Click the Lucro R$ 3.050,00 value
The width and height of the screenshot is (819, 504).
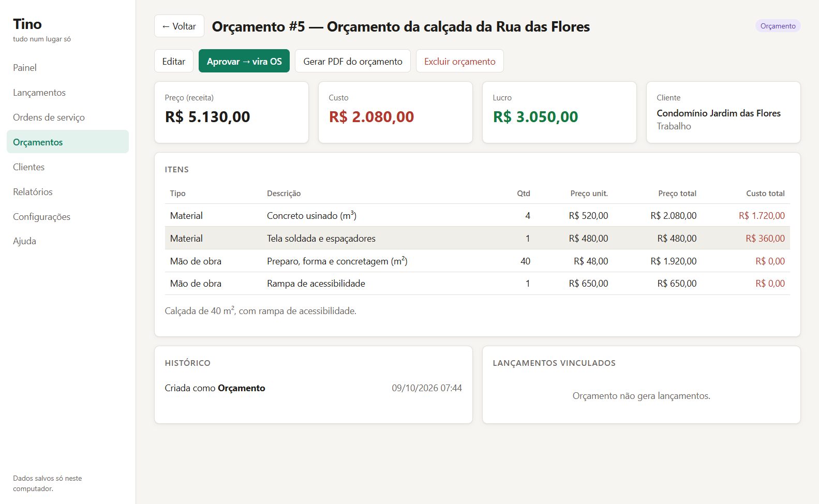point(535,117)
